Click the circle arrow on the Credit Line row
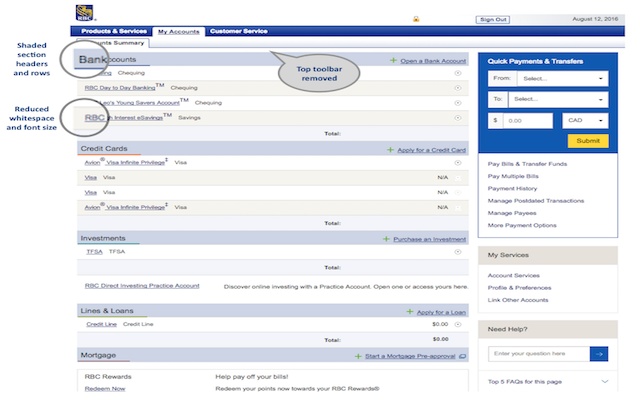640x400 pixels. pyautogui.click(x=458, y=324)
